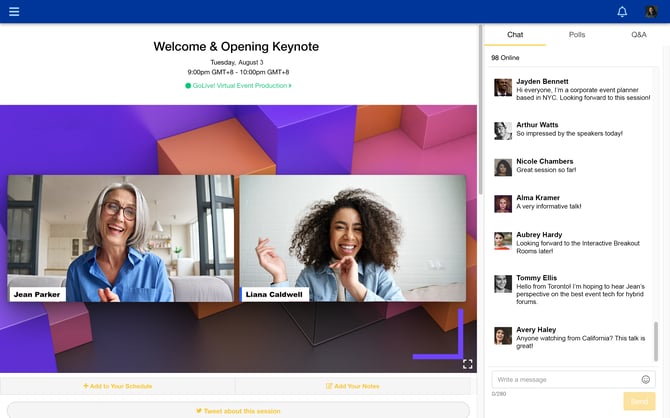Click Avery Haley's chat avatar
670x418 pixels.
pyautogui.click(x=503, y=336)
